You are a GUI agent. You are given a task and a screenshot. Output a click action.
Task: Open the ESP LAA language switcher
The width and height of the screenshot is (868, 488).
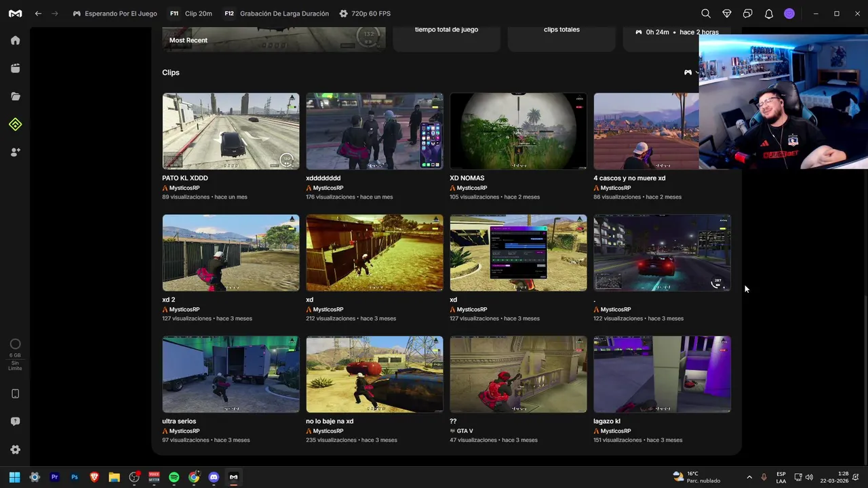[781, 477]
